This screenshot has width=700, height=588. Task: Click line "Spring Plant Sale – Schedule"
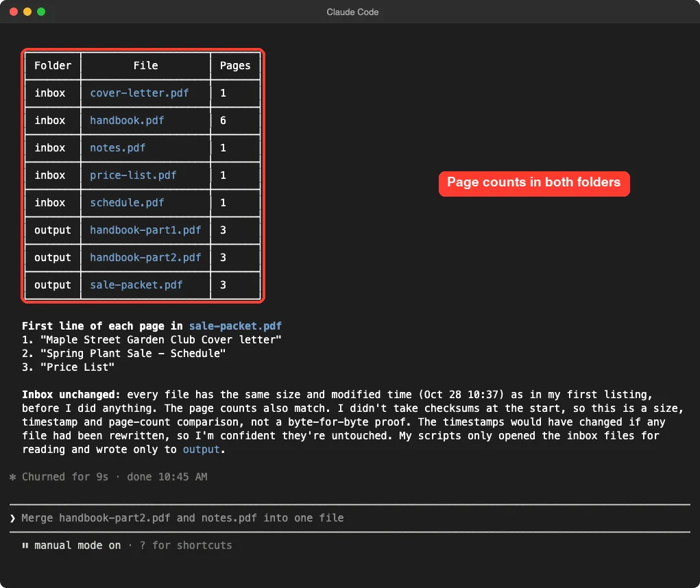pos(133,354)
